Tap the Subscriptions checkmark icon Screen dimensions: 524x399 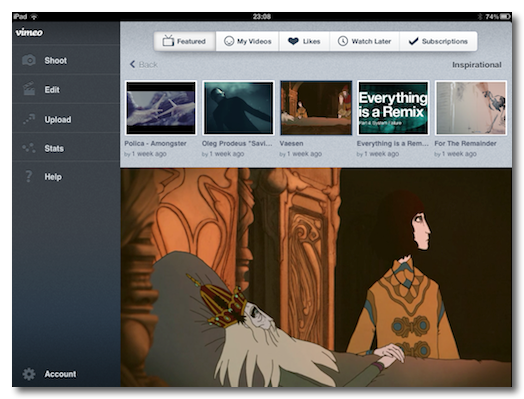pyautogui.click(x=413, y=41)
